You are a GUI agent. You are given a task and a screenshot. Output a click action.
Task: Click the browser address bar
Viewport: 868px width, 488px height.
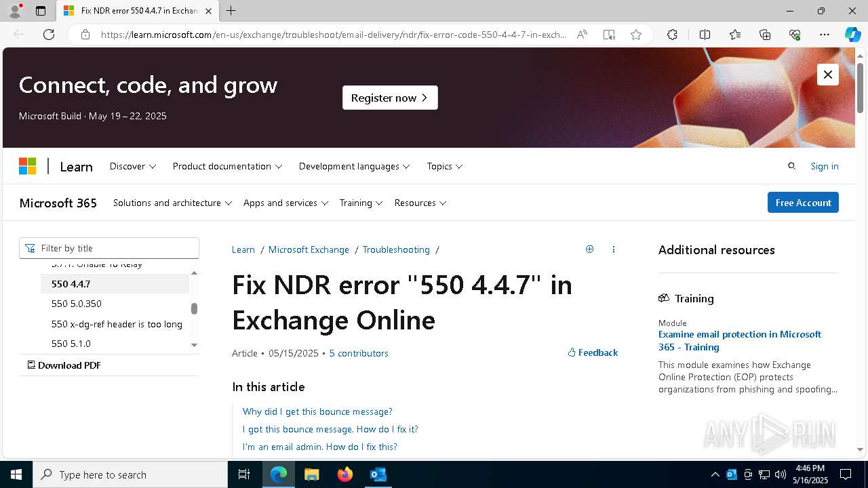click(x=334, y=35)
